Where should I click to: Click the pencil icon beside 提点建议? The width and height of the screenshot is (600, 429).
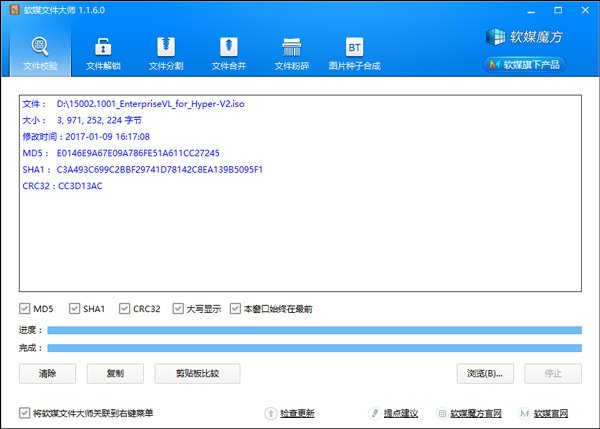374,413
